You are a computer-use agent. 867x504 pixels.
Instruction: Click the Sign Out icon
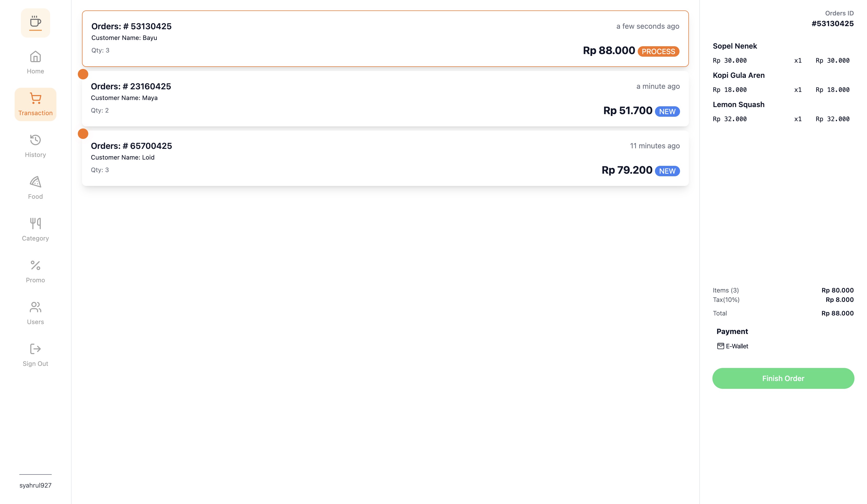pos(36,349)
